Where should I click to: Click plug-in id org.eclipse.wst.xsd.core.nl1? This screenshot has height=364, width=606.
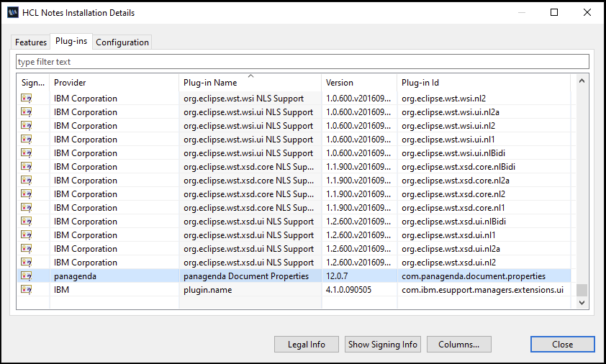(453, 208)
